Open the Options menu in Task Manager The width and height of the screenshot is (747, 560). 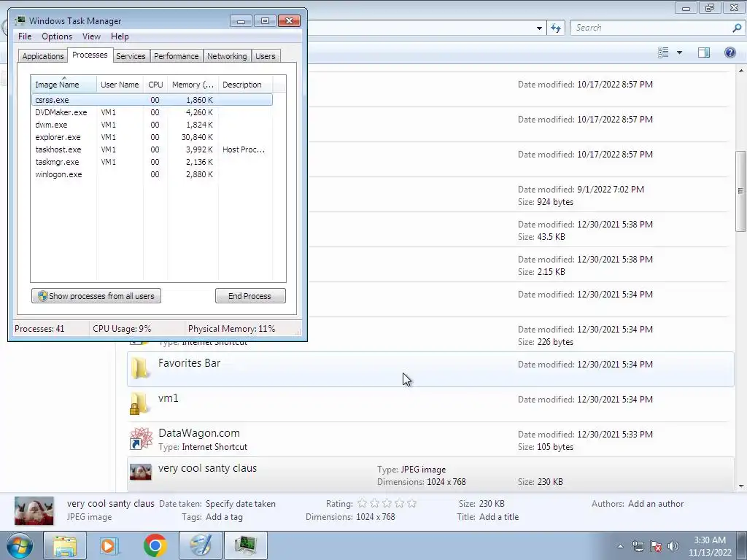point(57,36)
